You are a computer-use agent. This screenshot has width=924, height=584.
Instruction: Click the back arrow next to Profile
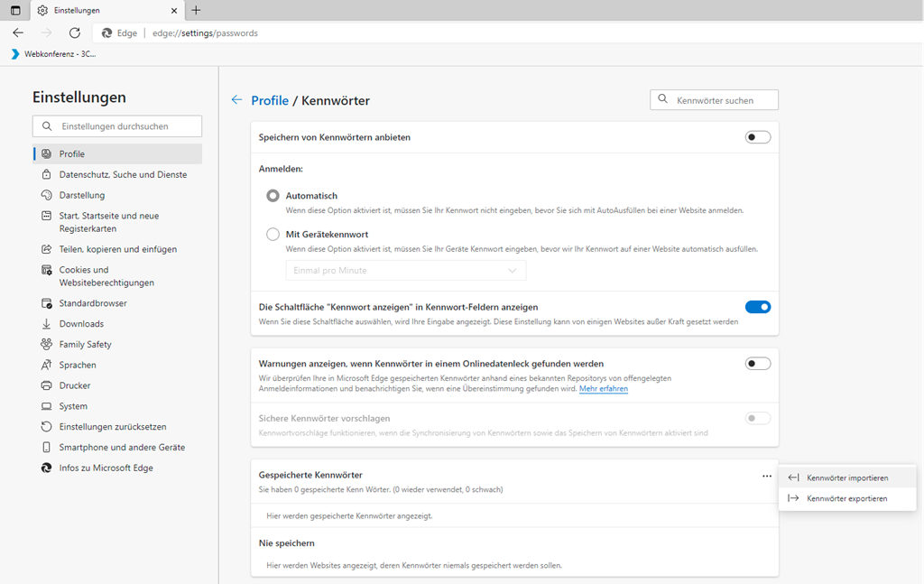[x=236, y=100]
